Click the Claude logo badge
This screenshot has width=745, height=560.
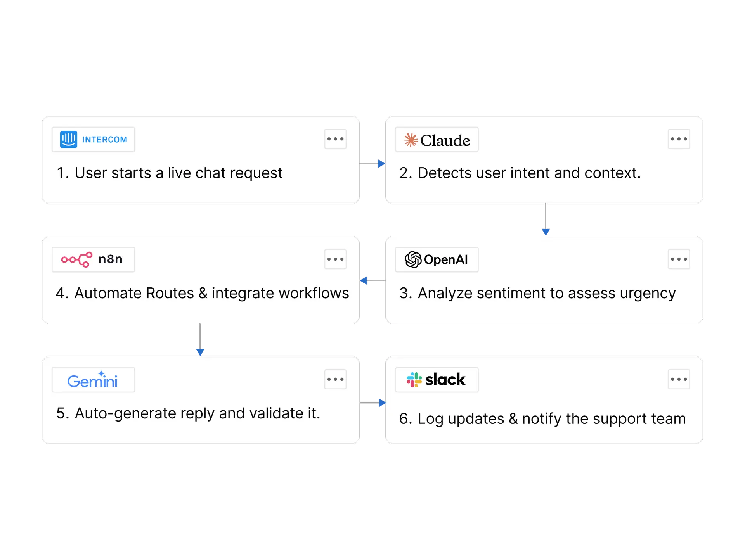pyautogui.click(x=437, y=140)
